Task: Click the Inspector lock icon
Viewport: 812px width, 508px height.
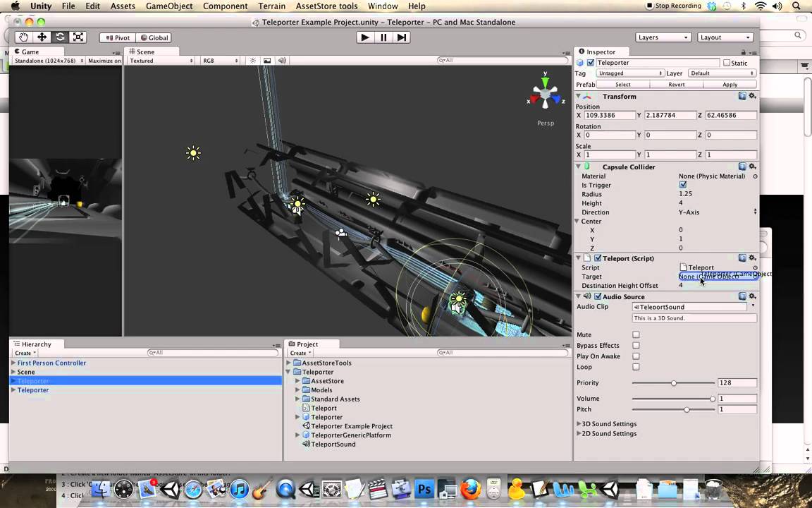Action: (743, 52)
